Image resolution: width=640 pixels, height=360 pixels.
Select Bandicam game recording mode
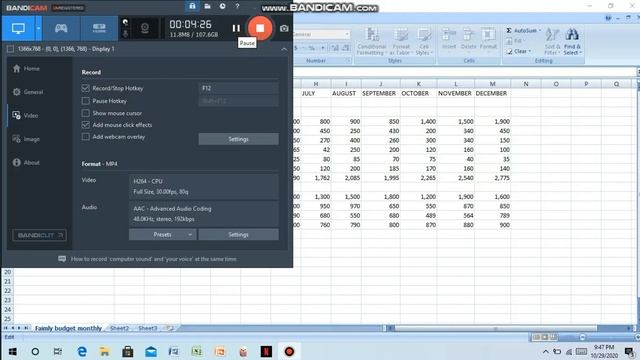click(61, 28)
